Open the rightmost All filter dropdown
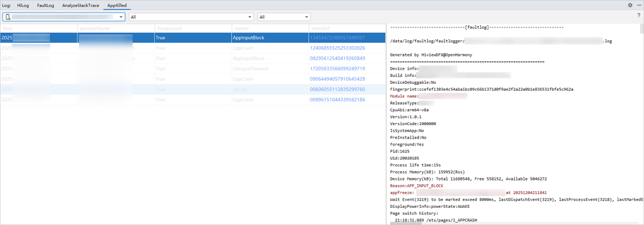Image resolution: width=644 pixels, height=225 pixels. click(x=306, y=17)
